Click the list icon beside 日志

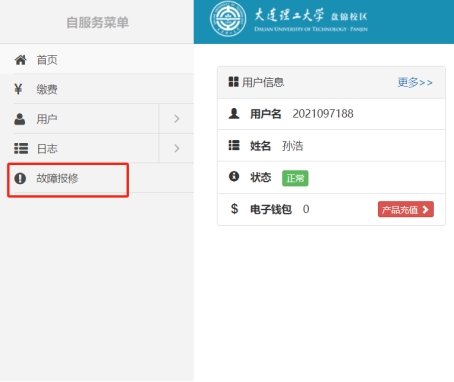[21, 148]
